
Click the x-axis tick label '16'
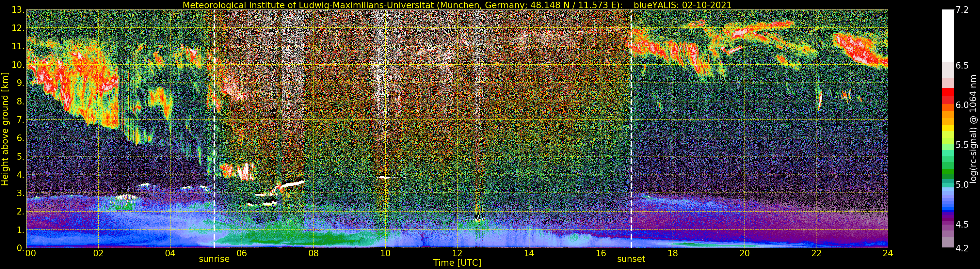601,253
